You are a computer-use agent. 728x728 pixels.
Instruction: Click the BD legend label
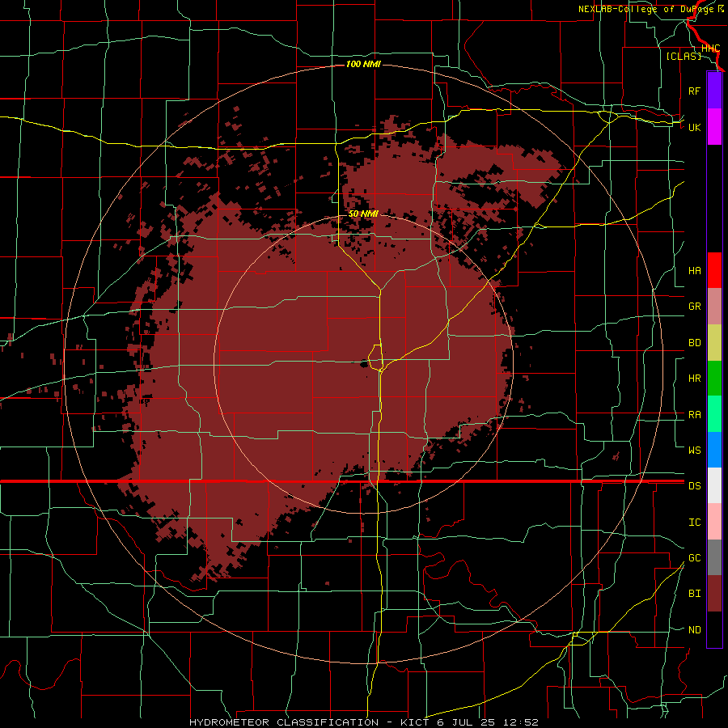(694, 343)
